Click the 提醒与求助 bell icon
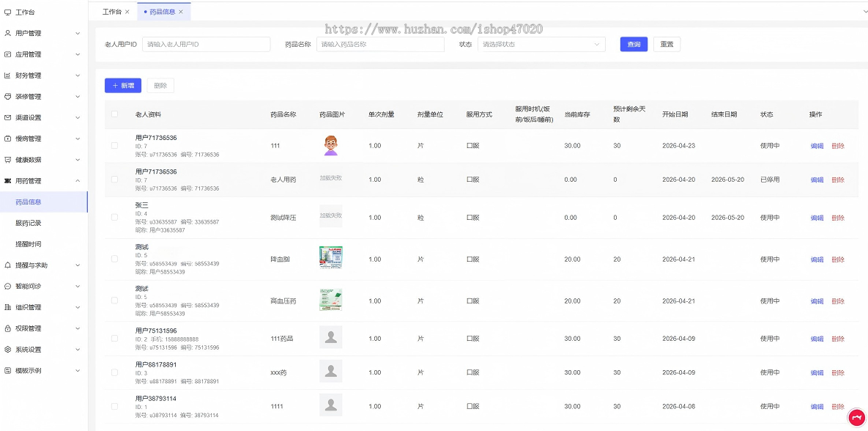 tap(8, 265)
